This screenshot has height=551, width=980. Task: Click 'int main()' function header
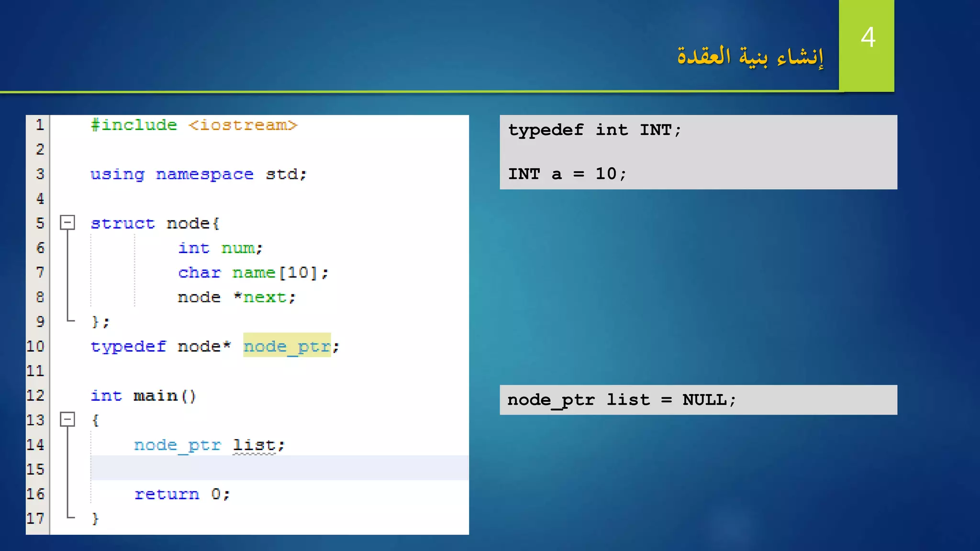tap(144, 396)
